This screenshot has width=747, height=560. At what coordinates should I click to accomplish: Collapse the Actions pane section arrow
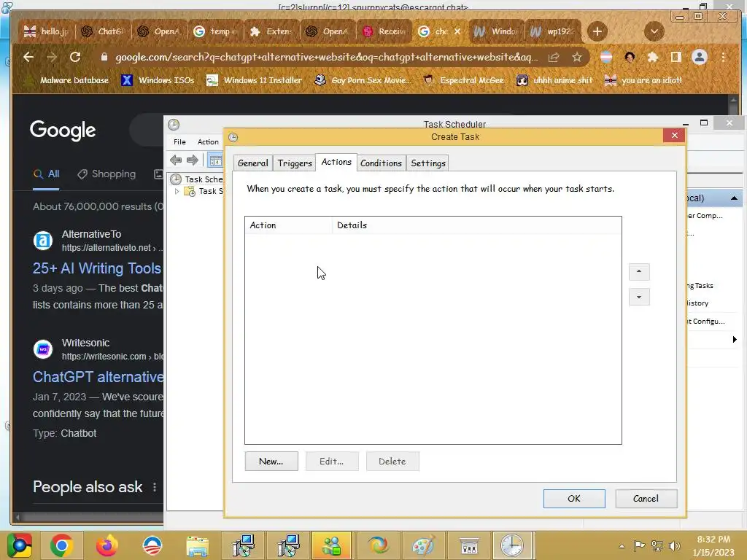point(734,198)
